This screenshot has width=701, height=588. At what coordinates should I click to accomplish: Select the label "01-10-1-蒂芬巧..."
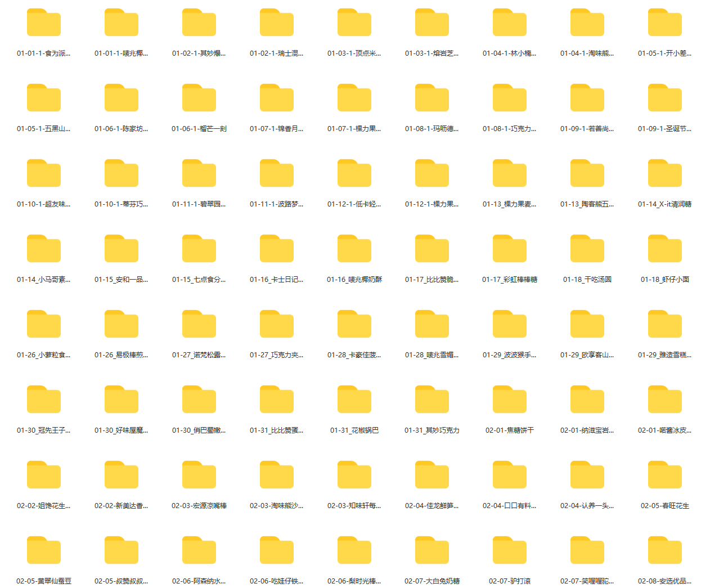coord(122,204)
